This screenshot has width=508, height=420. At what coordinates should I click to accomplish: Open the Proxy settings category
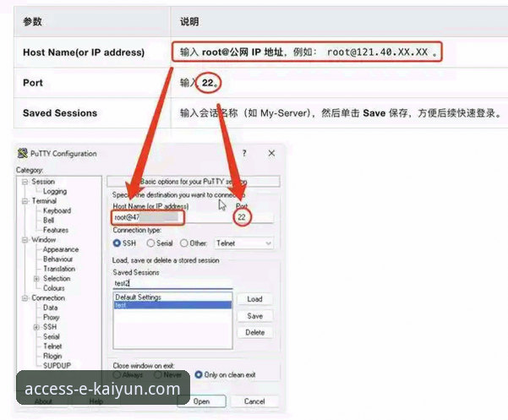click(52, 318)
